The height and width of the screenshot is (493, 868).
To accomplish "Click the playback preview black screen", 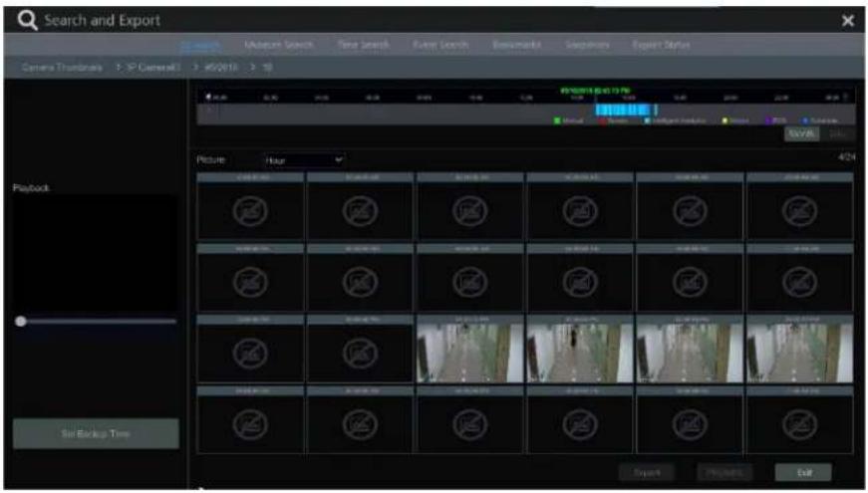I will click(x=96, y=252).
